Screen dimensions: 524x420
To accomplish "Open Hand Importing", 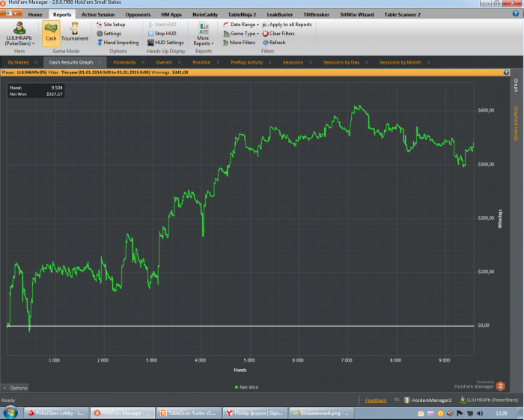I will click(x=118, y=43).
